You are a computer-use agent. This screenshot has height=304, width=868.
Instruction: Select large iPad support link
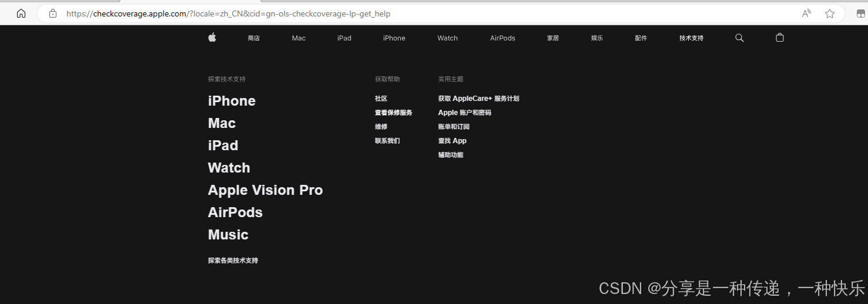tap(223, 146)
